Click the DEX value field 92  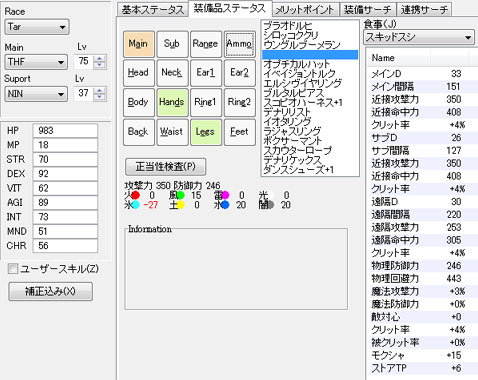click(65, 174)
